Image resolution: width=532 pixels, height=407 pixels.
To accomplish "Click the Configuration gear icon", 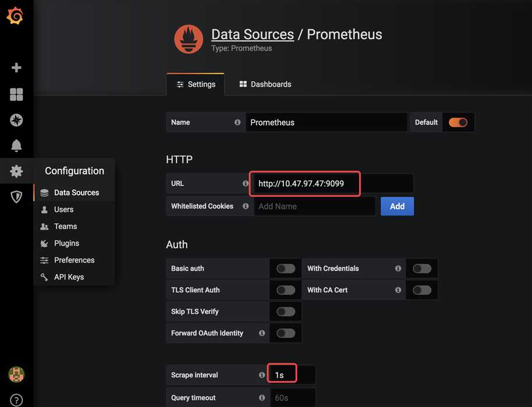I will point(16,171).
